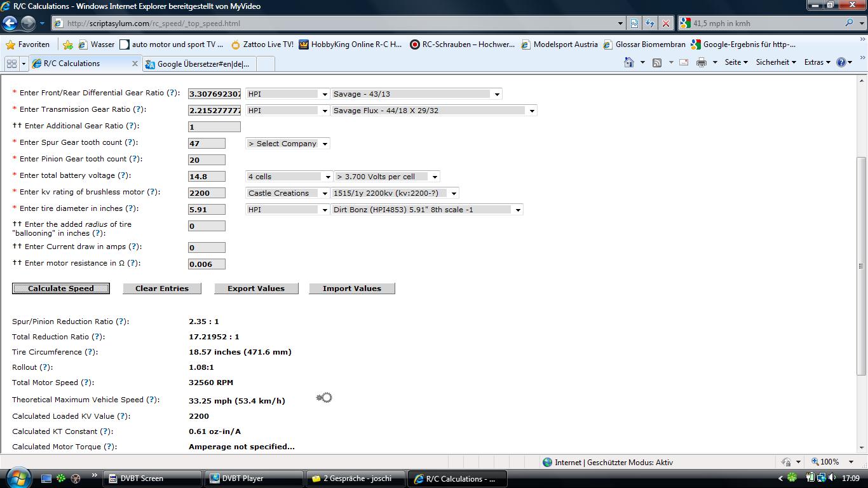Click the Favoriten star icon
This screenshot has width=868, height=488.
11,44
